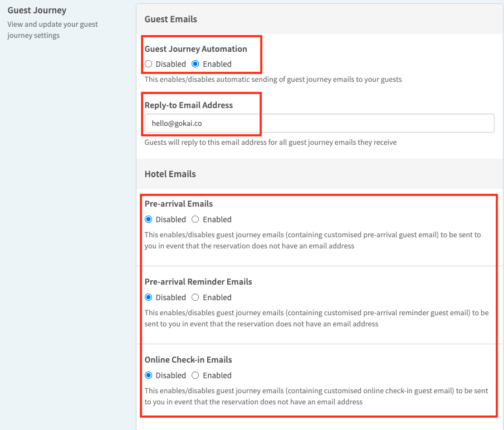Image resolution: width=504 pixels, height=430 pixels.
Task: Click the Hotel Emails section header
Action: click(x=170, y=174)
